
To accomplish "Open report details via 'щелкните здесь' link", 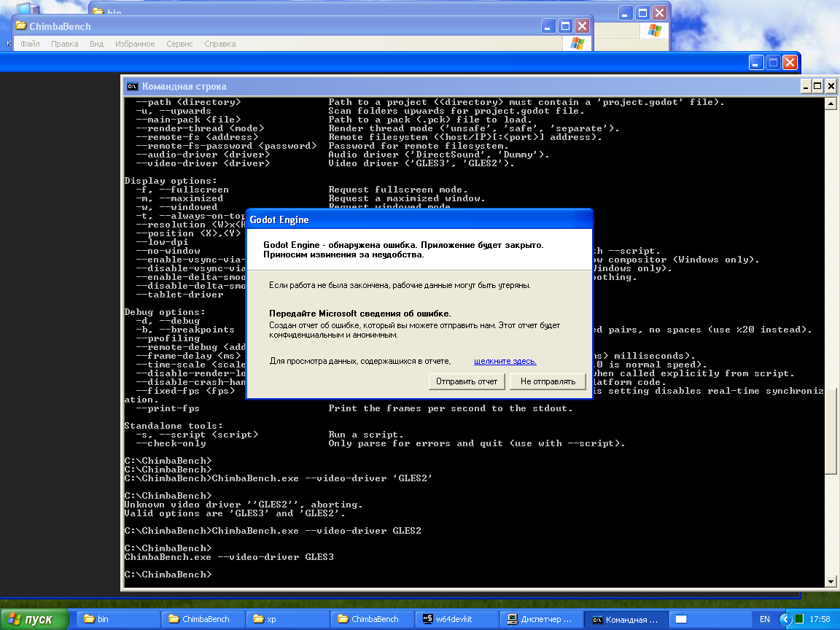I will click(505, 361).
